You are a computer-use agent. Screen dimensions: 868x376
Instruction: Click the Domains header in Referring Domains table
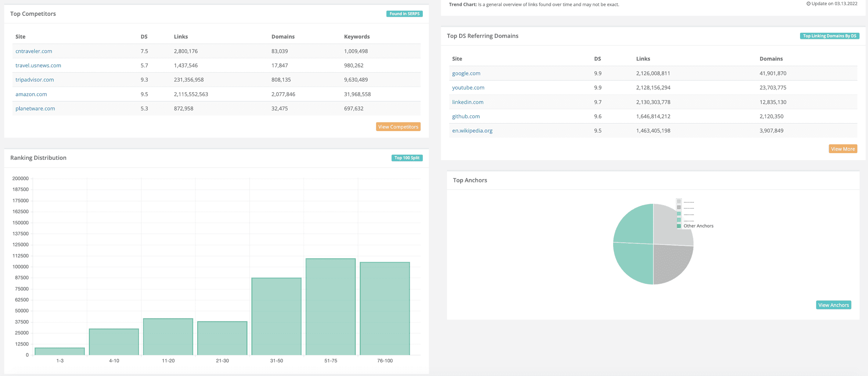pos(771,59)
